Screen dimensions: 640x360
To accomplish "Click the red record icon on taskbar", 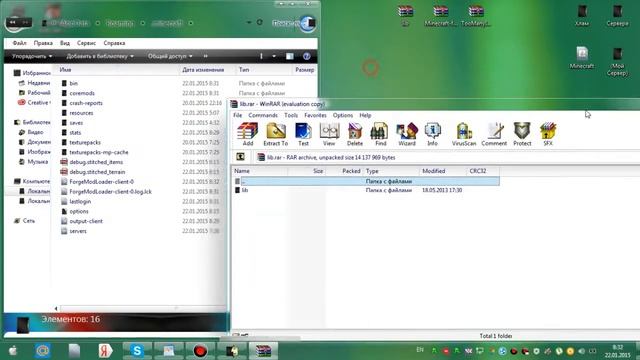I will [x=200, y=351].
